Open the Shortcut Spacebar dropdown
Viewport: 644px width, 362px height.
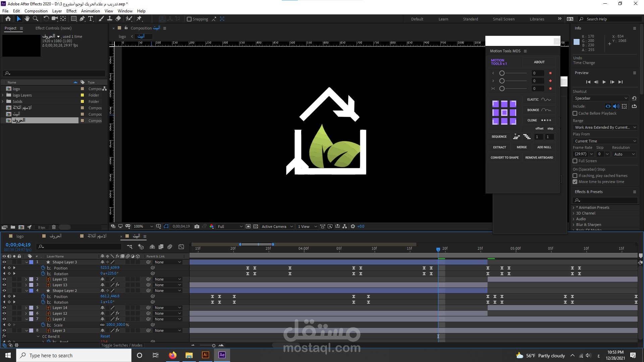click(x=600, y=98)
